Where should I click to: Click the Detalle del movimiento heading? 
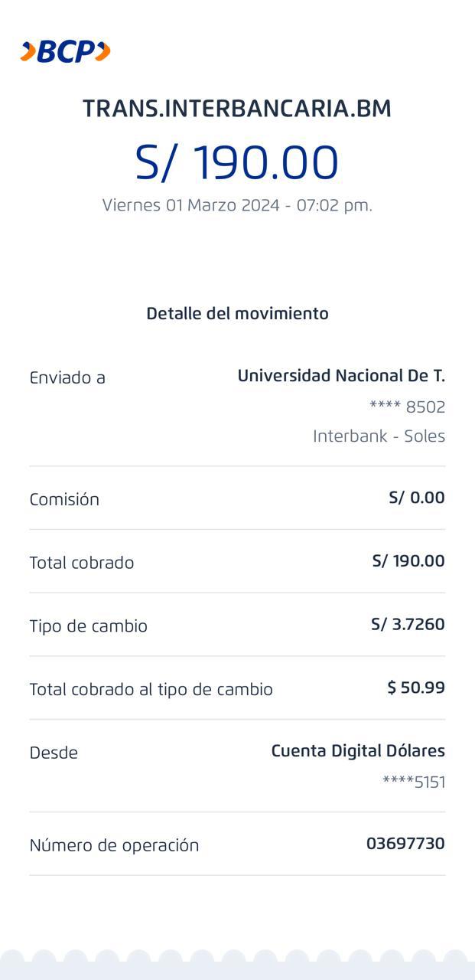[237, 313]
